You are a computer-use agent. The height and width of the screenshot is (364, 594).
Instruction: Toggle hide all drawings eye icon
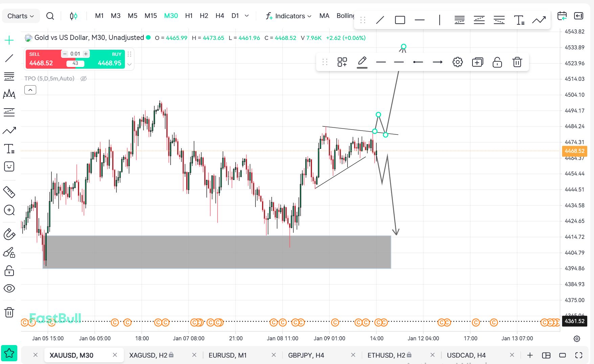(x=9, y=288)
